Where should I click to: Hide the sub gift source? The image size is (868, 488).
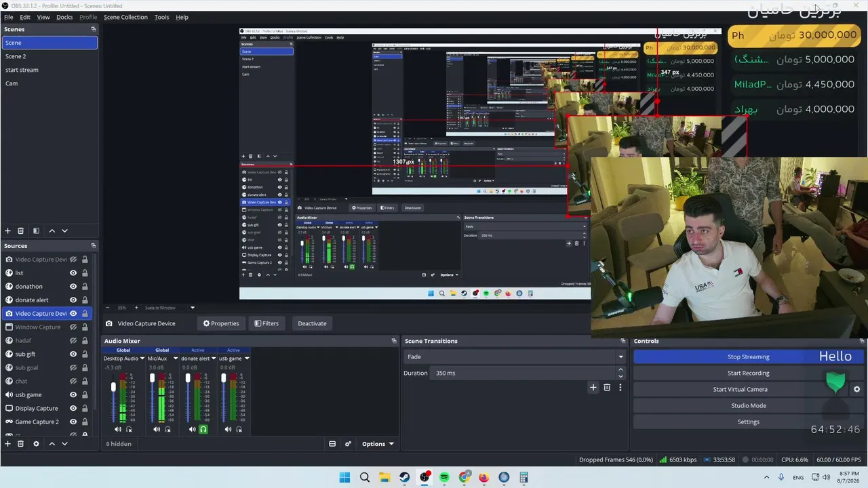click(x=73, y=354)
